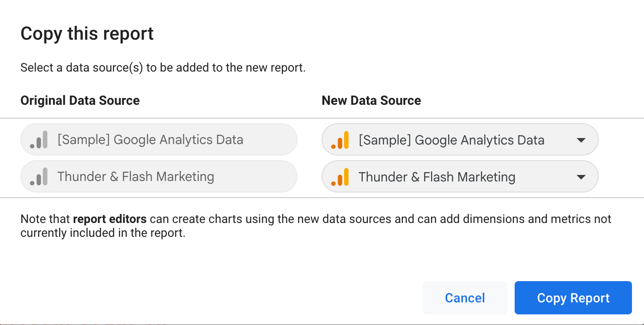Click the gray Analytics icon in original Thunder & Flash Marketing

coord(39,176)
